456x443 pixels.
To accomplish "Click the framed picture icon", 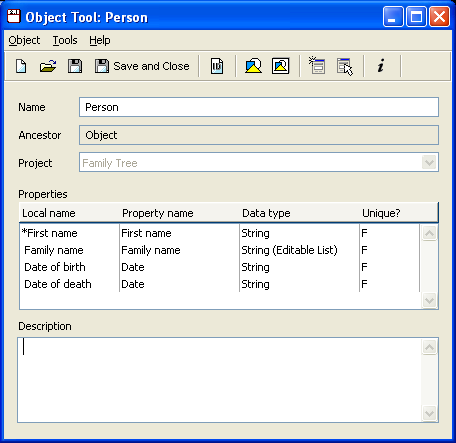I will [281, 66].
